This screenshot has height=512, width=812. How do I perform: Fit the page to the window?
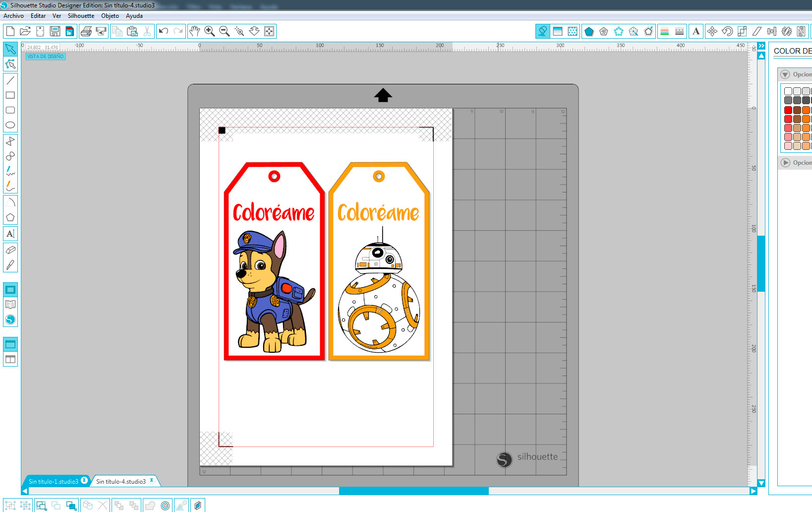[269, 31]
